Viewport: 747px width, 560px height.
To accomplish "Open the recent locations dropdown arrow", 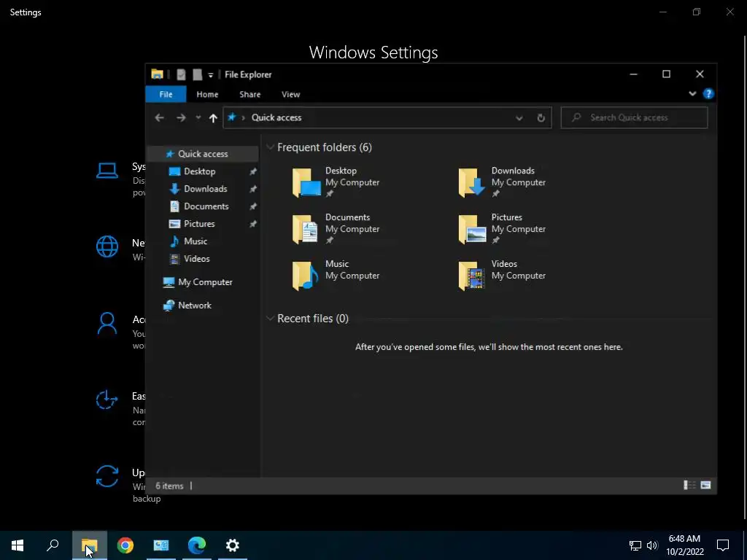I will coord(198,117).
